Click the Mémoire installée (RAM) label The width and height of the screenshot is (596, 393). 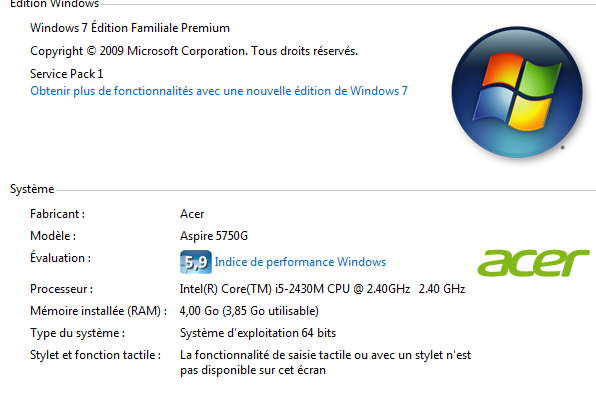pos(98,311)
